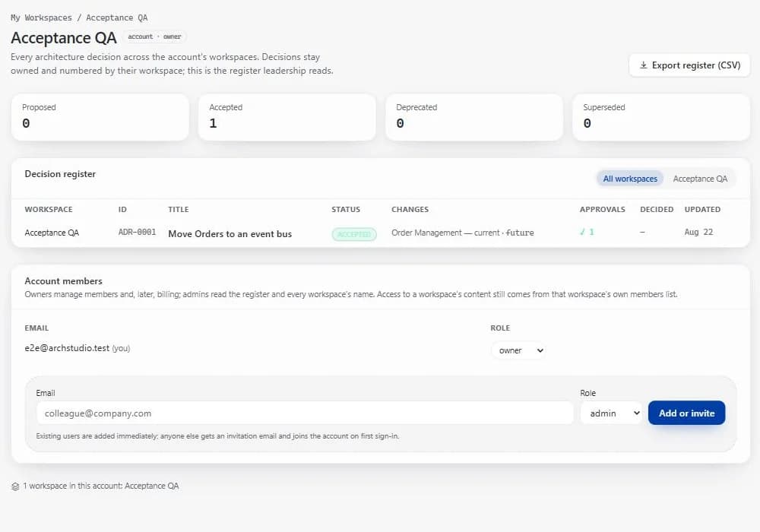Switch to the All workspaces filter tab
Viewport: 760px width, 532px height.
click(x=629, y=179)
